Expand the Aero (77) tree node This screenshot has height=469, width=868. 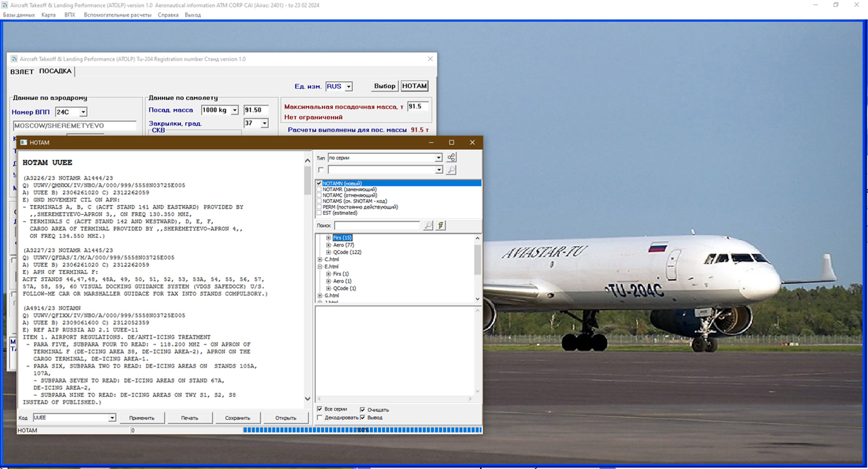click(329, 245)
